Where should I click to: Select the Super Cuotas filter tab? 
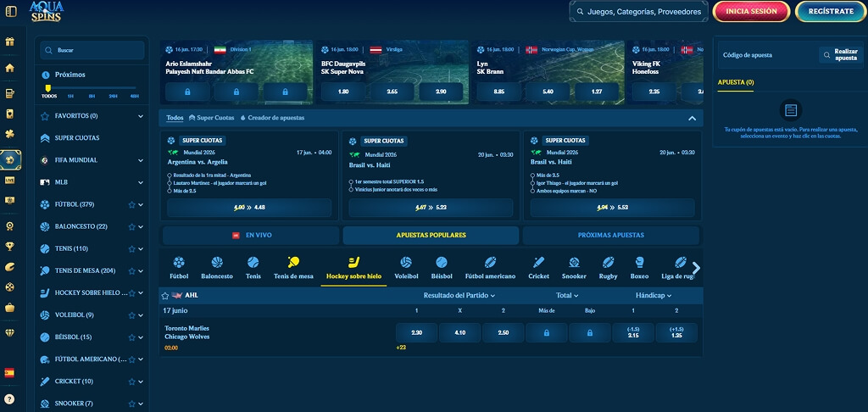(211, 118)
